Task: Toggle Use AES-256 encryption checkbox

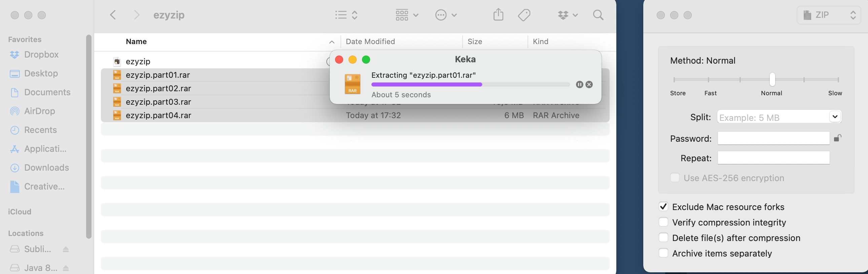Action: point(675,178)
